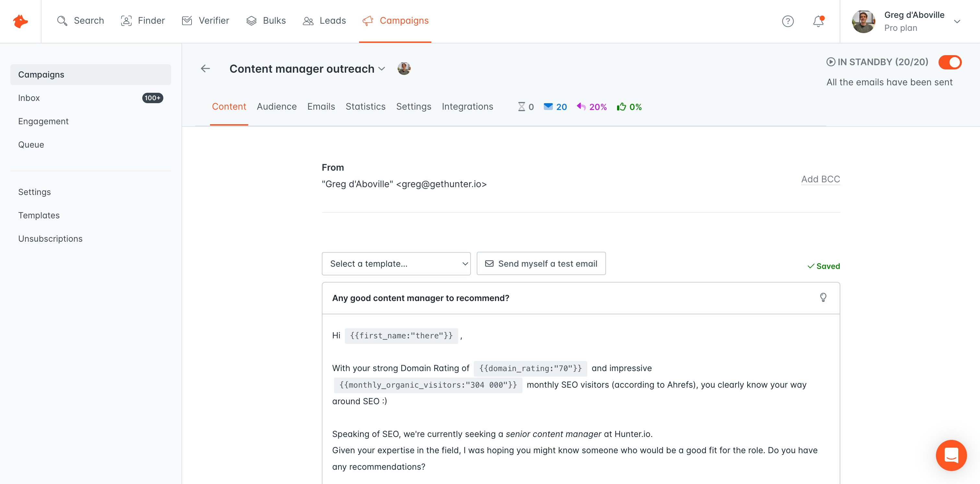Click the Add BCC link
The width and height of the screenshot is (980, 484).
pyautogui.click(x=821, y=179)
